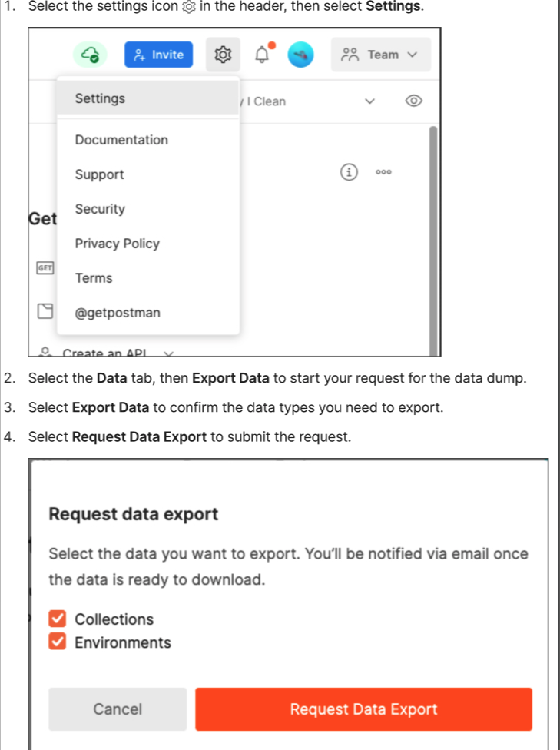The height and width of the screenshot is (750, 560).
Task: Uncheck the Environments checkbox
Action: pos(58,642)
